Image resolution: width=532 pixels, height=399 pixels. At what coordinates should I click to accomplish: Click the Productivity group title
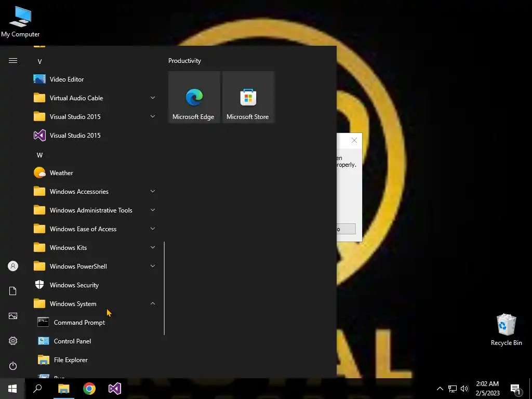point(184,61)
